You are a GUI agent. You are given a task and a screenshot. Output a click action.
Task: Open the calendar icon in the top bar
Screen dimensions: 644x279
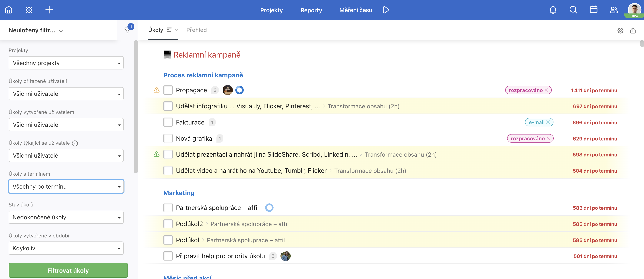click(593, 10)
